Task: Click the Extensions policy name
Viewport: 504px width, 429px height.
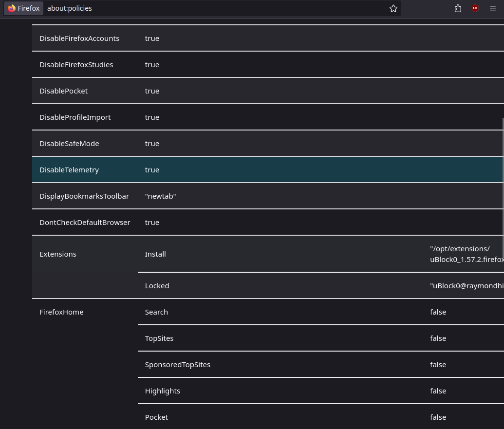Action: coord(58,254)
